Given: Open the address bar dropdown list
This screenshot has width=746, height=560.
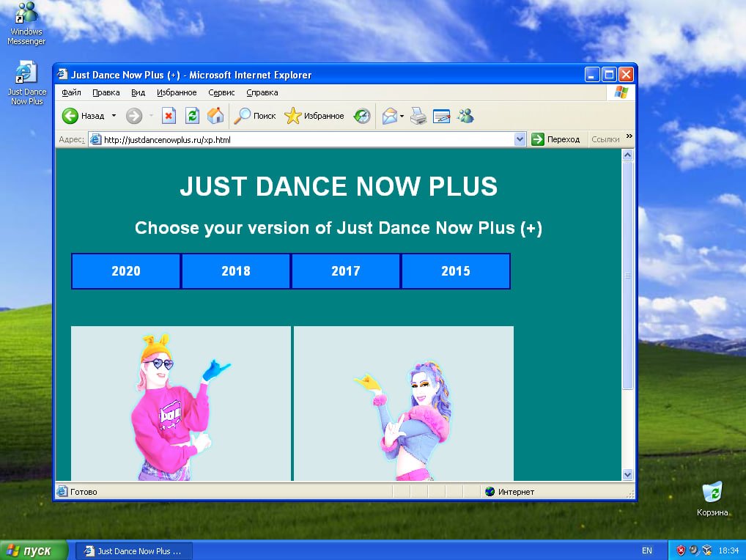Looking at the screenshot, I should pyautogui.click(x=520, y=139).
